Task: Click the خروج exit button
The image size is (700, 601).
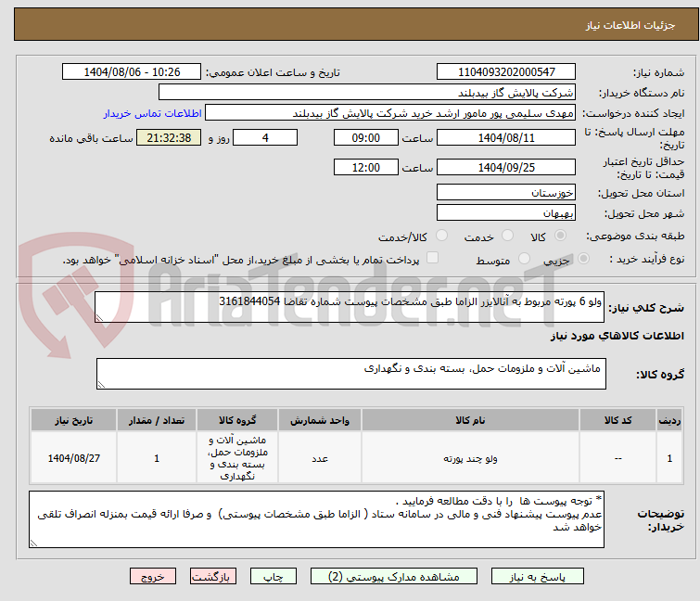Action: pyautogui.click(x=152, y=576)
